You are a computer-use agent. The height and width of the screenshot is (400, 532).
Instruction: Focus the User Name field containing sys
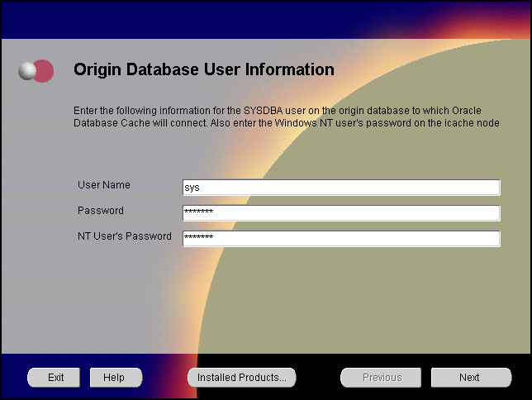tap(341, 188)
